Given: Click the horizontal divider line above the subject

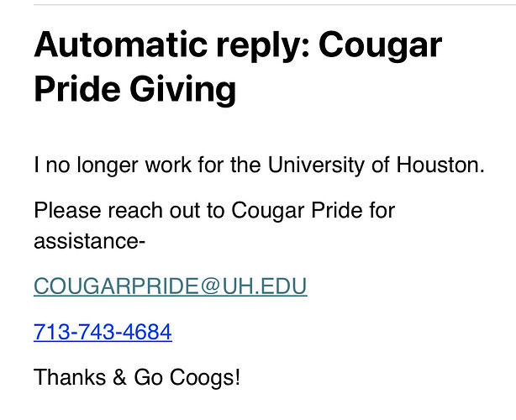Looking at the screenshot, I should tap(275, 4).
